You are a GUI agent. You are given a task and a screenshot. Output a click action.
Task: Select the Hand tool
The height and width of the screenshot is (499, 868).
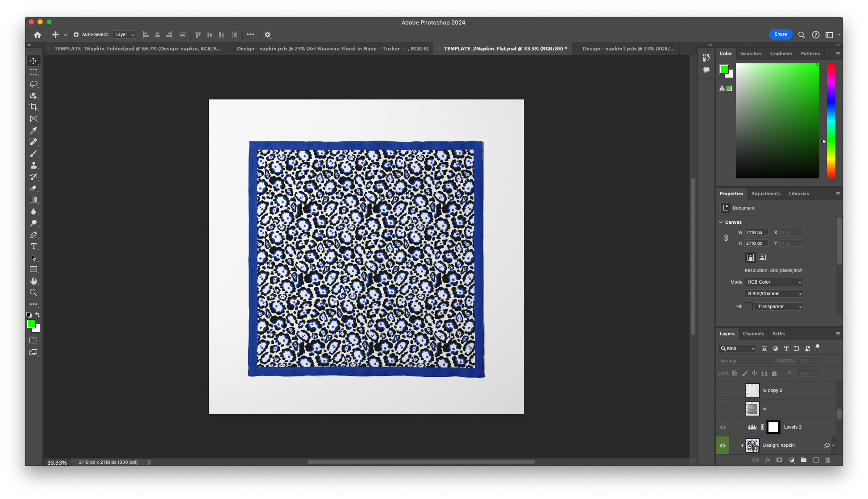33,281
